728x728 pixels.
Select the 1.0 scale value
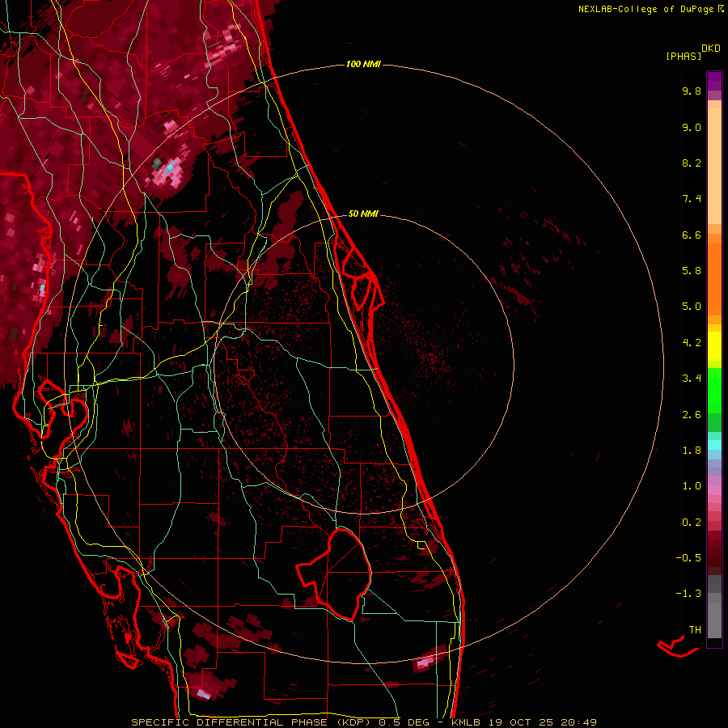[x=692, y=486]
